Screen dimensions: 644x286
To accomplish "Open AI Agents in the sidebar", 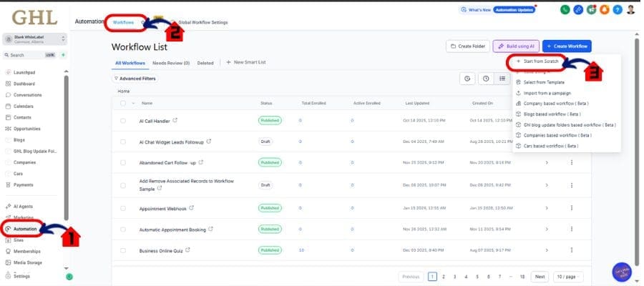I will 23,207.
